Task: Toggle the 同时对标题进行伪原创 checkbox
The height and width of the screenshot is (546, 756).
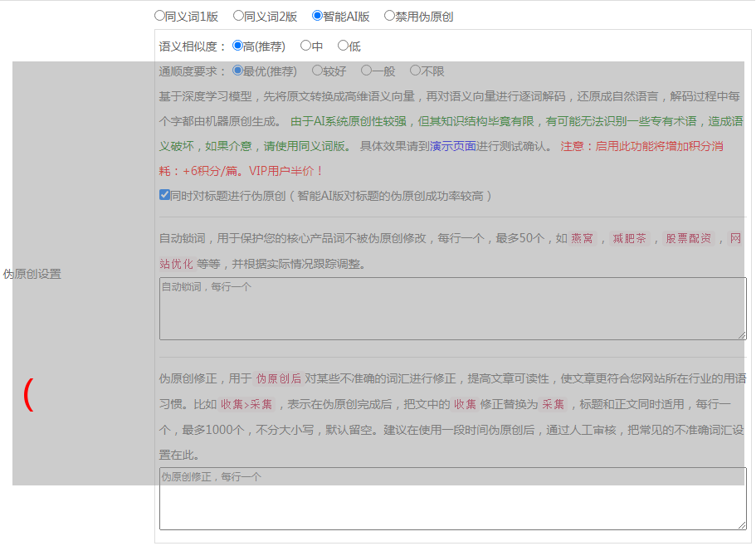Action: click(164, 196)
